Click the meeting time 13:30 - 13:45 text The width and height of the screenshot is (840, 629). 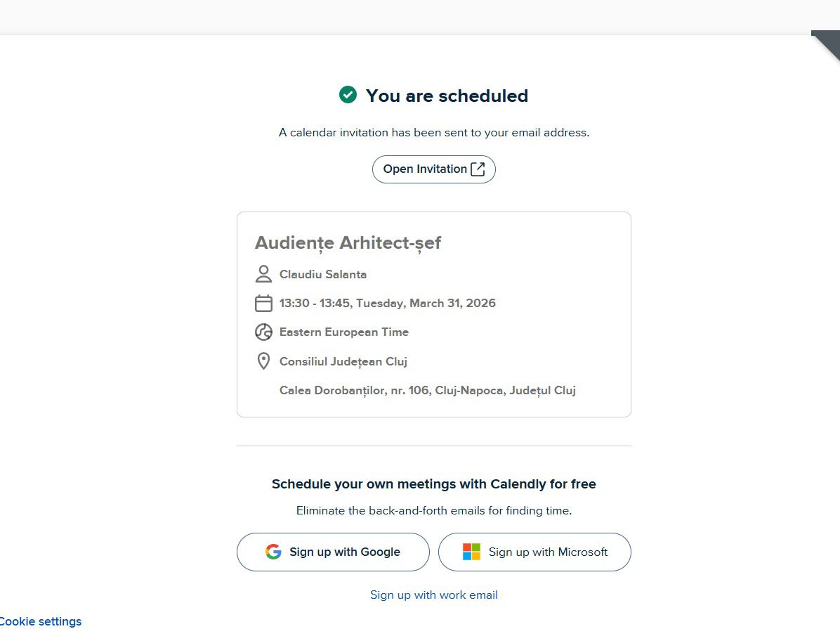pyautogui.click(x=387, y=303)
